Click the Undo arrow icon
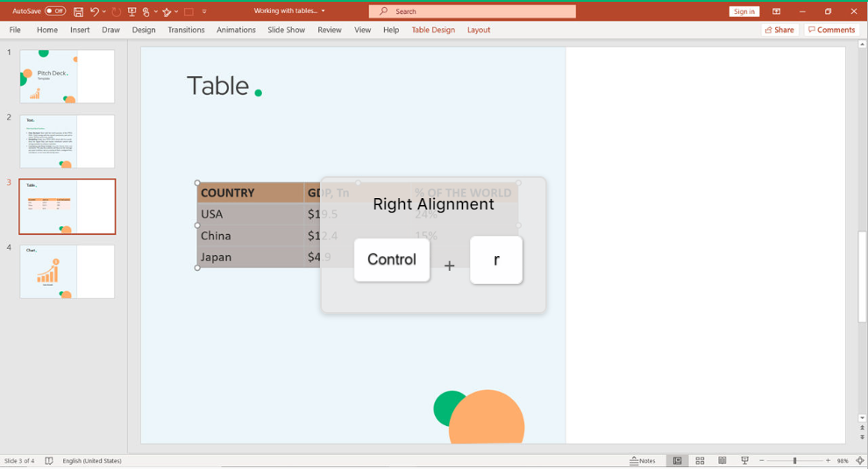Image resolution: width=868 pixels, height=469 pixels. pyautogui.click(x=95, y=11)
